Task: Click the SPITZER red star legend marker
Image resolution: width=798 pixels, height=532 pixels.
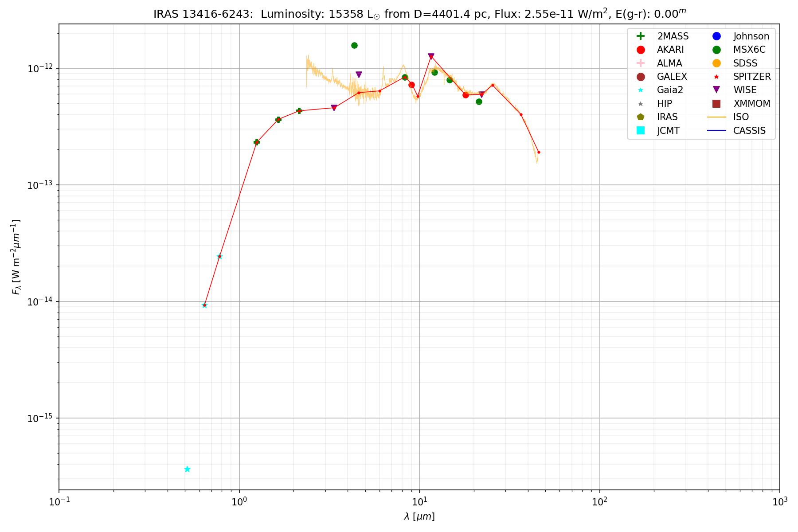Action: tap(716, 77)
